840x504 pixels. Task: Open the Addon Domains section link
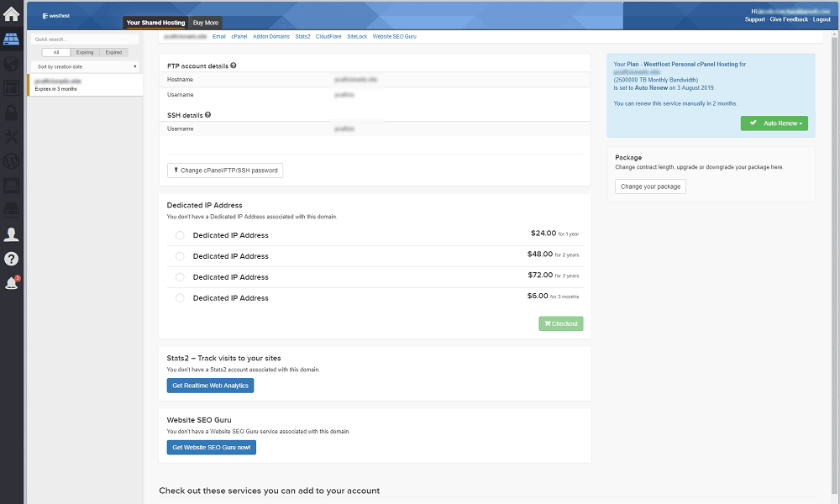point(271,36)
